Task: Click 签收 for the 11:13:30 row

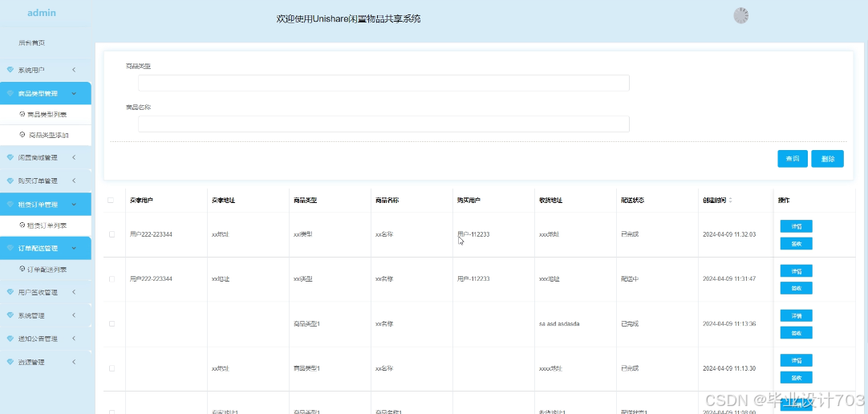Action: pyautogui.click(x=796, y=377)
